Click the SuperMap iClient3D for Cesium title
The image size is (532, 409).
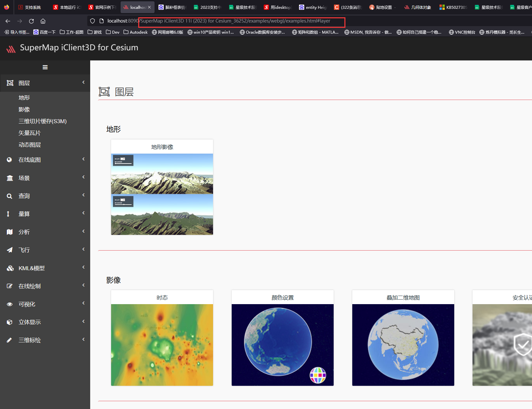tap(79, 48)
